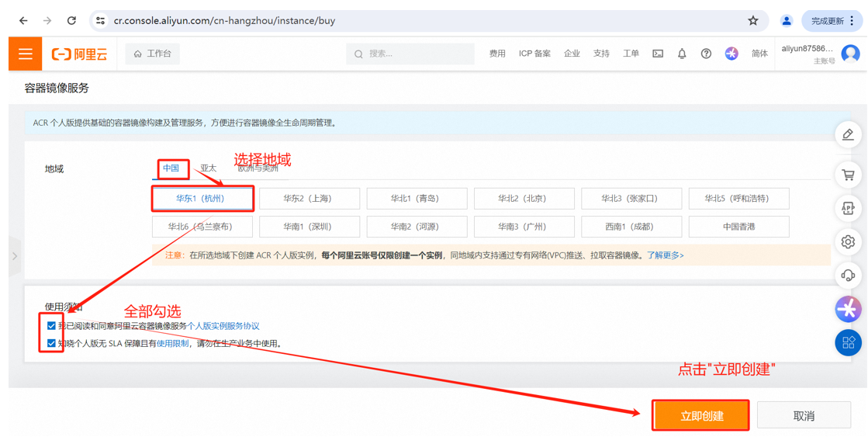Click the 取消 button
868x437 pixels.
click(804, 416)
